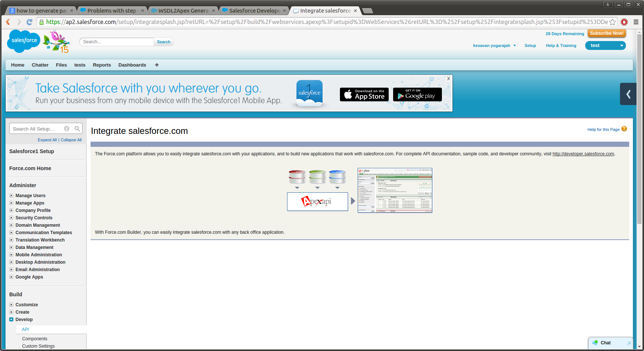Switch to WSDL2Apex browser tab
Screen dimensions: 644x351
183,11
